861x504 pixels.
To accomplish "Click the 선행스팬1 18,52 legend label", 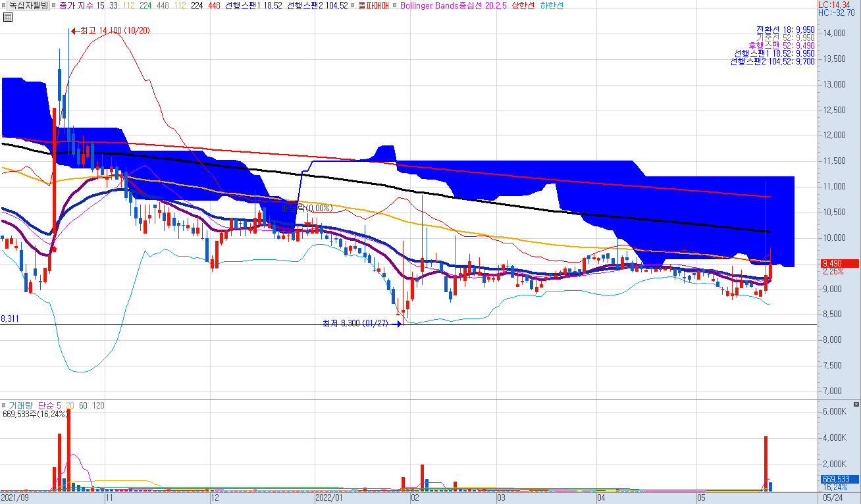I will point(253,5).
